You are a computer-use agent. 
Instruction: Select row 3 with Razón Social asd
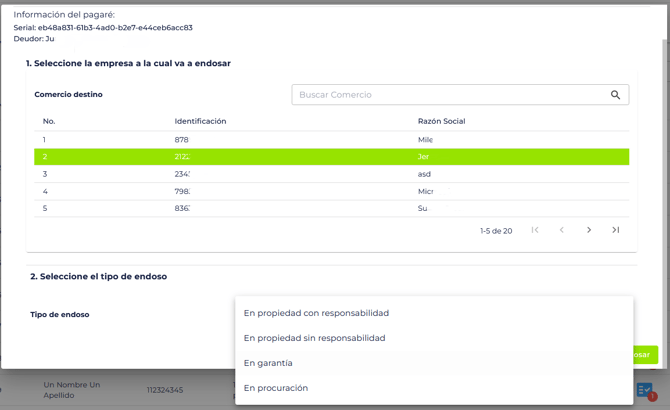[x=331, y=174]
